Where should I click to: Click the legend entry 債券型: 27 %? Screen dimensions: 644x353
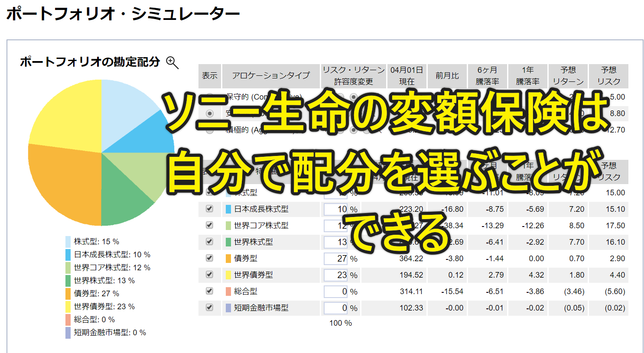click(x=97, y=294)
